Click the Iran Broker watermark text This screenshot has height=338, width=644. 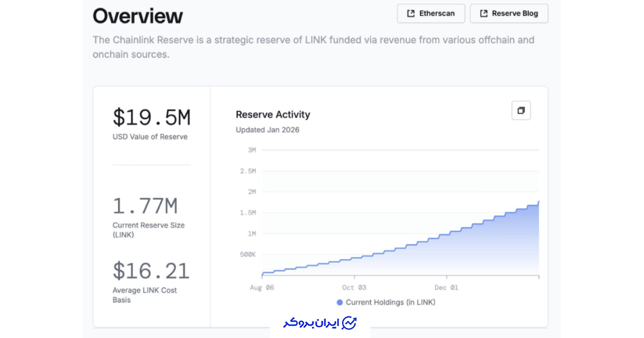tap(312, 323)
